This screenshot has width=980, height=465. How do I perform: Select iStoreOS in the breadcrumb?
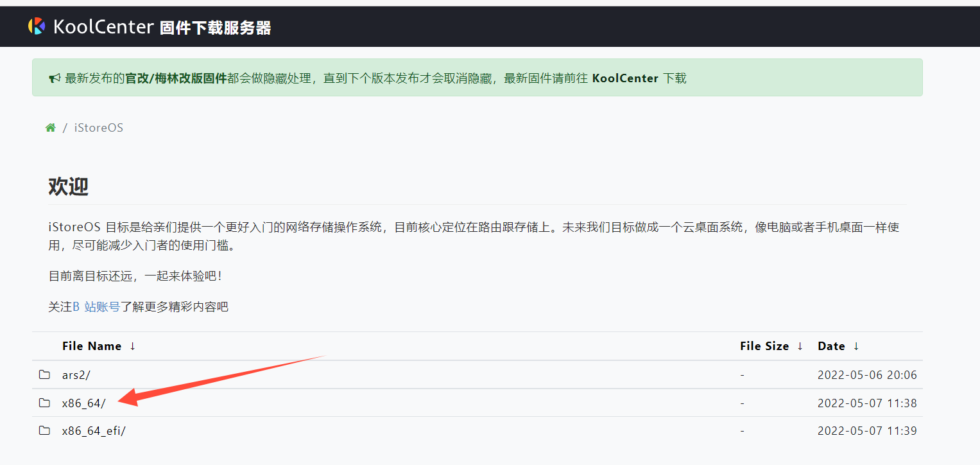tap(99, 128)
